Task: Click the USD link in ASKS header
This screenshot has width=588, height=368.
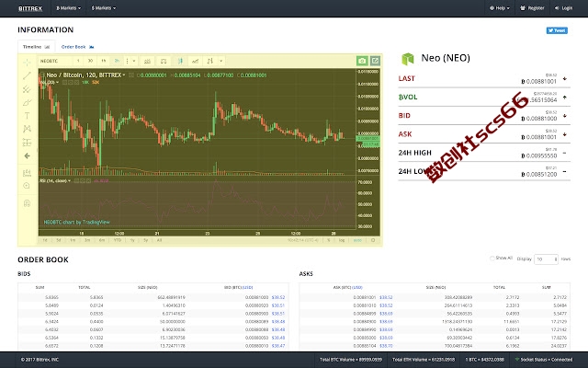Action: (x=357, y=288)
